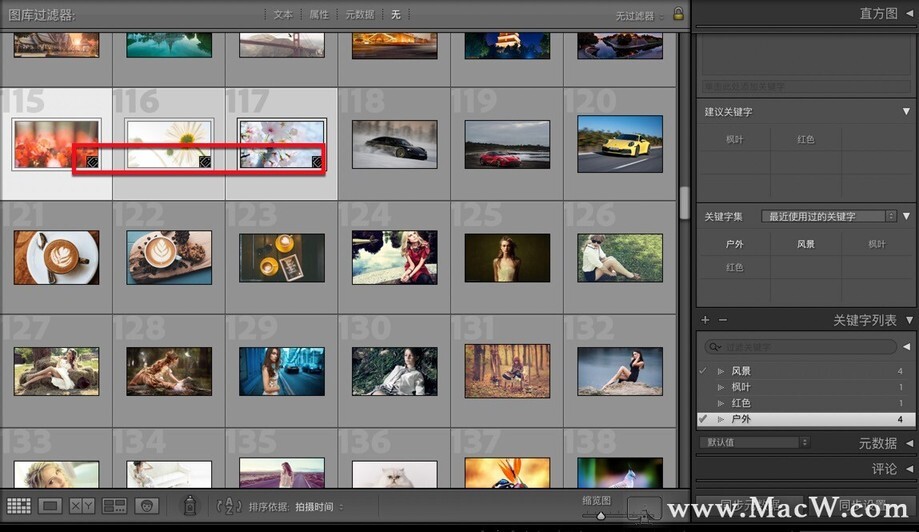
Task: Toggle the checkbox beside 枫叶 keyword
Action: 703,387
